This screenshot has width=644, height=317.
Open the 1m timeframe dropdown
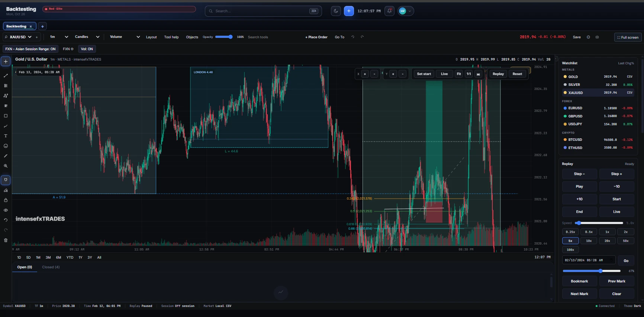[59, 37]
